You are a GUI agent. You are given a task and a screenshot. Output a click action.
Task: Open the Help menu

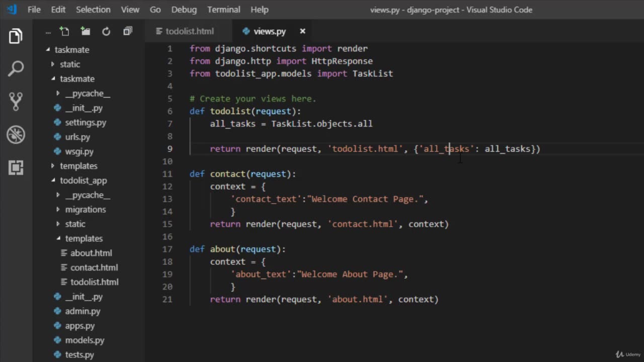point(260,10)
